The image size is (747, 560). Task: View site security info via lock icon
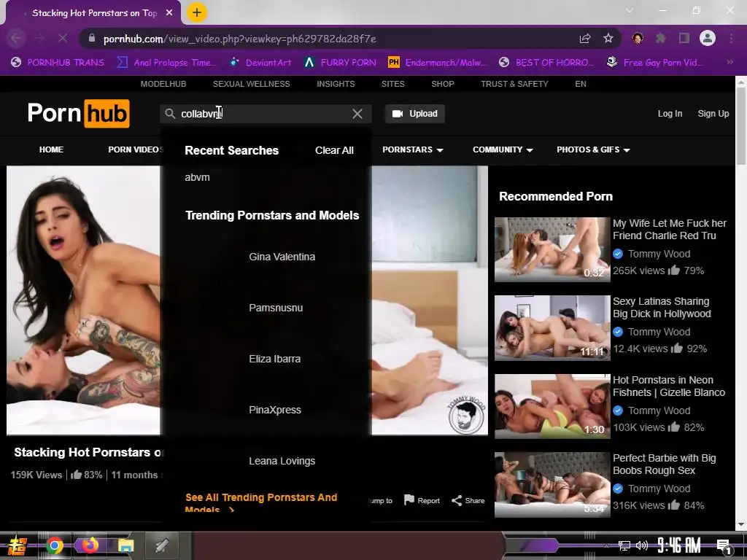point(92,39)
